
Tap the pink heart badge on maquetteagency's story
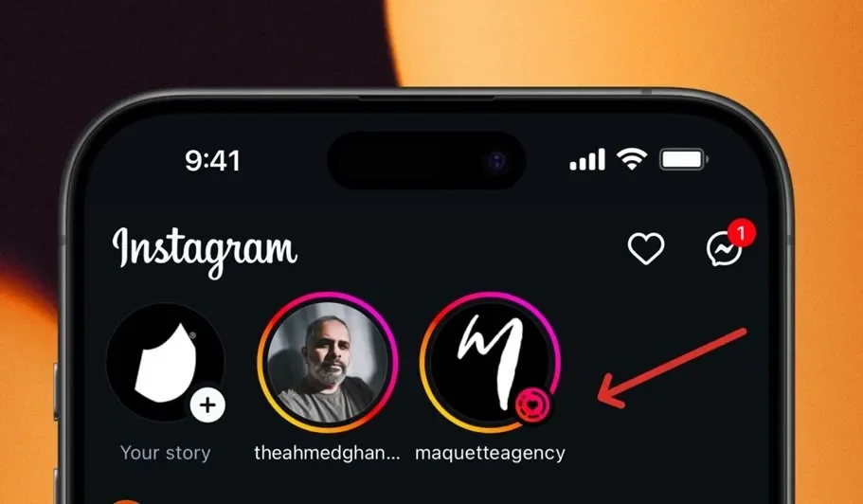[532, 406]
